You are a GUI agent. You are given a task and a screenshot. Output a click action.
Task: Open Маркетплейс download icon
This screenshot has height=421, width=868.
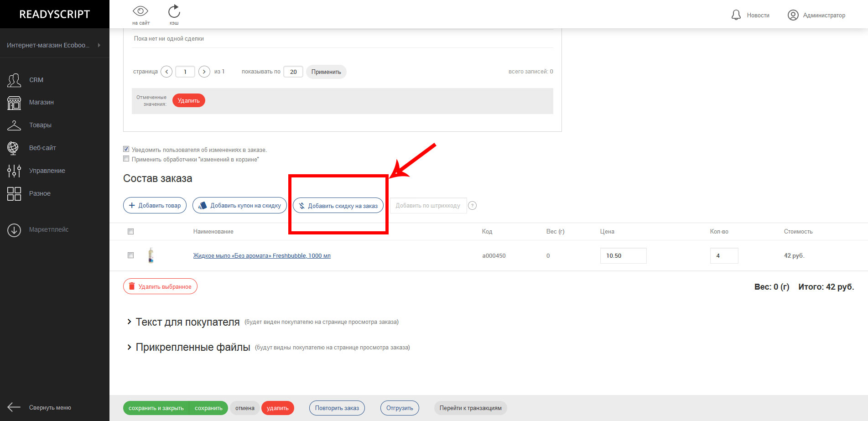14,230
